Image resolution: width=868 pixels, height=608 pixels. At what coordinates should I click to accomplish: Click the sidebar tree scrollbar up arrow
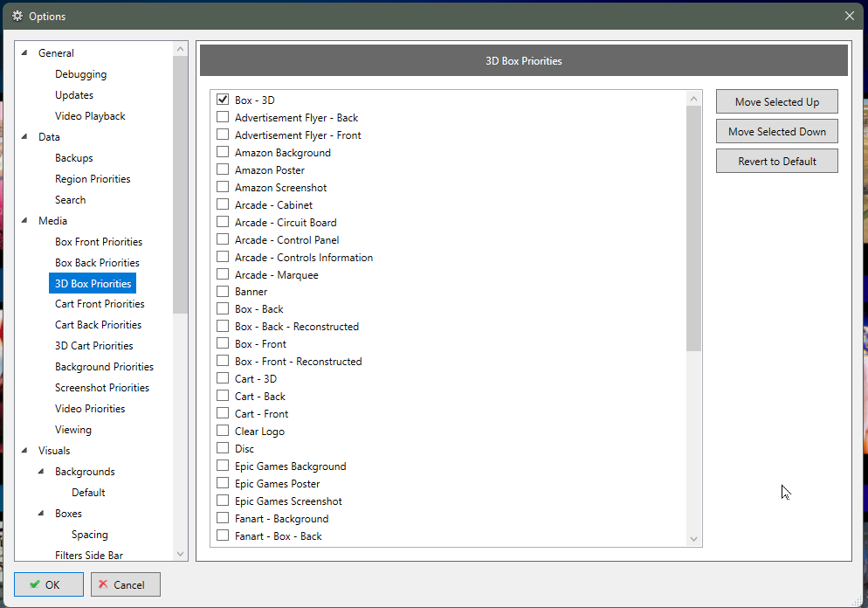click(x=180, y=48)
